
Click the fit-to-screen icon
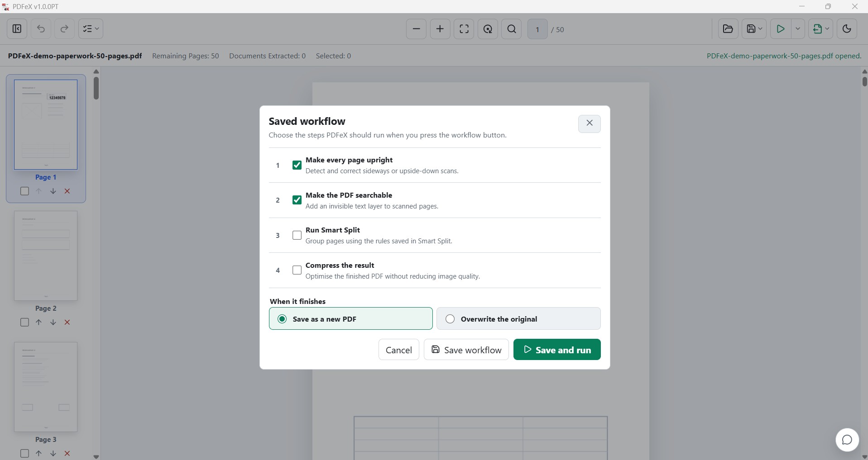[464, 29]
